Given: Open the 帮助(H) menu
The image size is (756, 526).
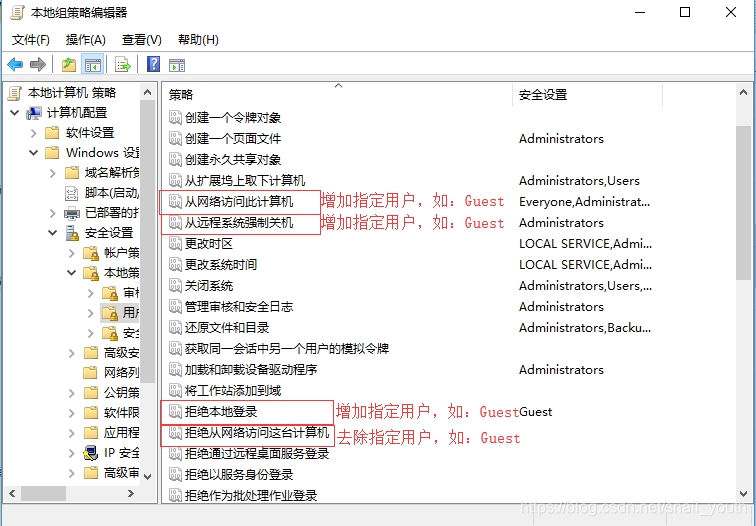Looking at the screenshot, I should point(198,40).
